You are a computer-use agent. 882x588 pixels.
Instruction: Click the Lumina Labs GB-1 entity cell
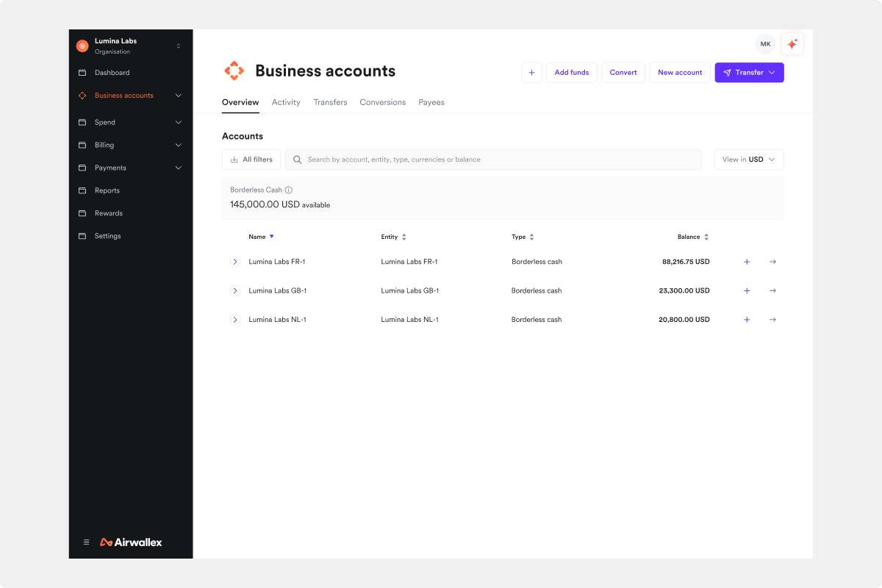409,290
